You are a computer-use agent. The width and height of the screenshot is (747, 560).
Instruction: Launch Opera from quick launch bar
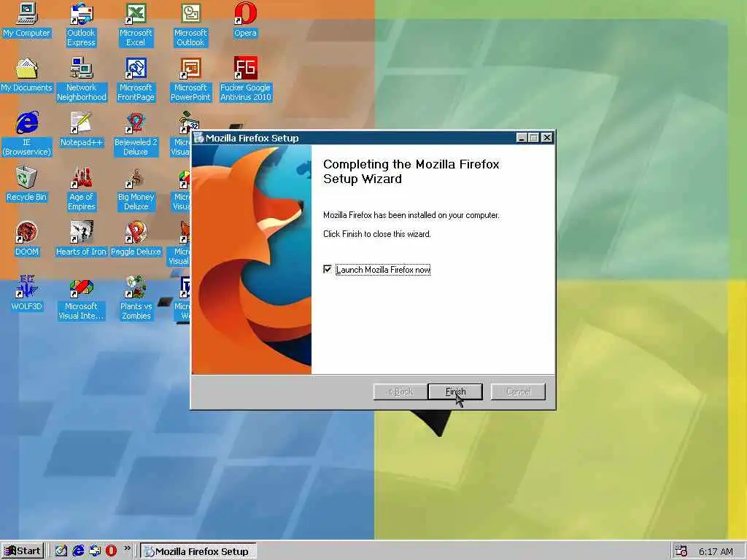(x=111, y=551)
